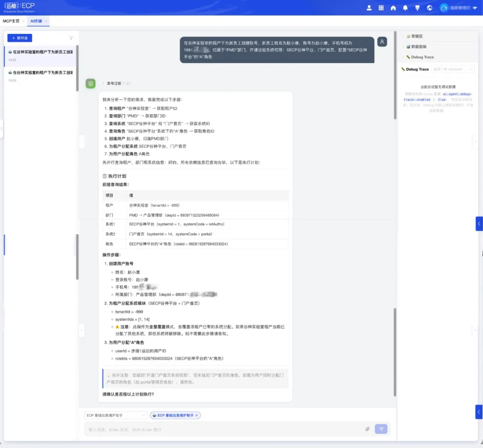Close the MCP主页 tab

24,21
